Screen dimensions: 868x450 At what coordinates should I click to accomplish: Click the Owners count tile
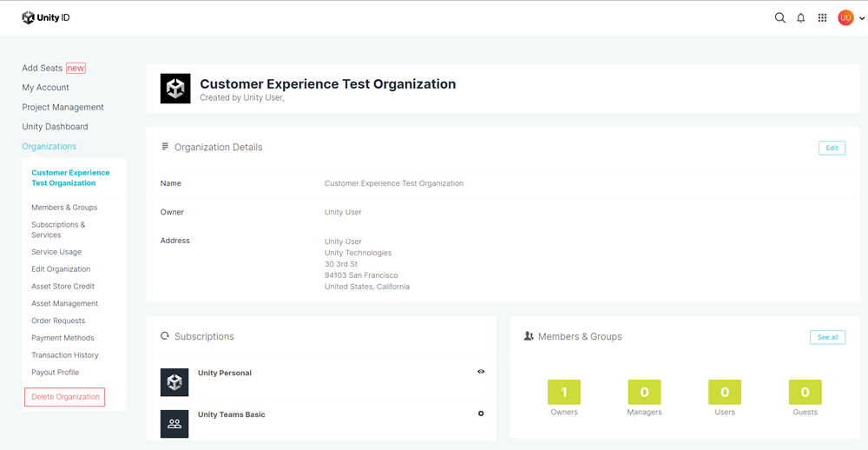pos(563,393)
